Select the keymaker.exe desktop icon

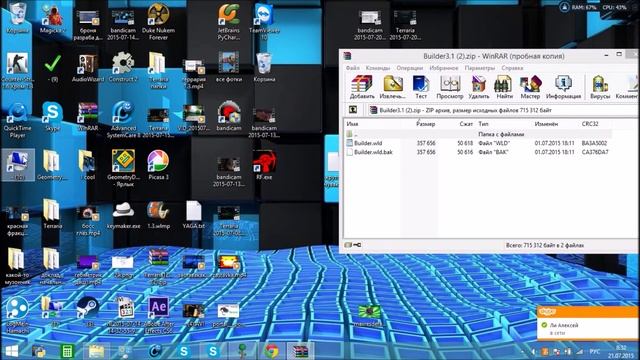tap(123, 215)
